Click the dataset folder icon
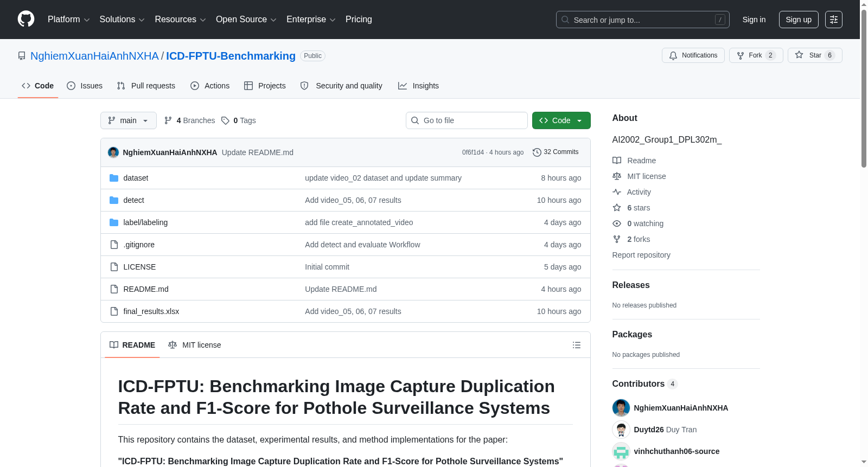This screenshot has width=868, height=467. click(x=114, y=178)
